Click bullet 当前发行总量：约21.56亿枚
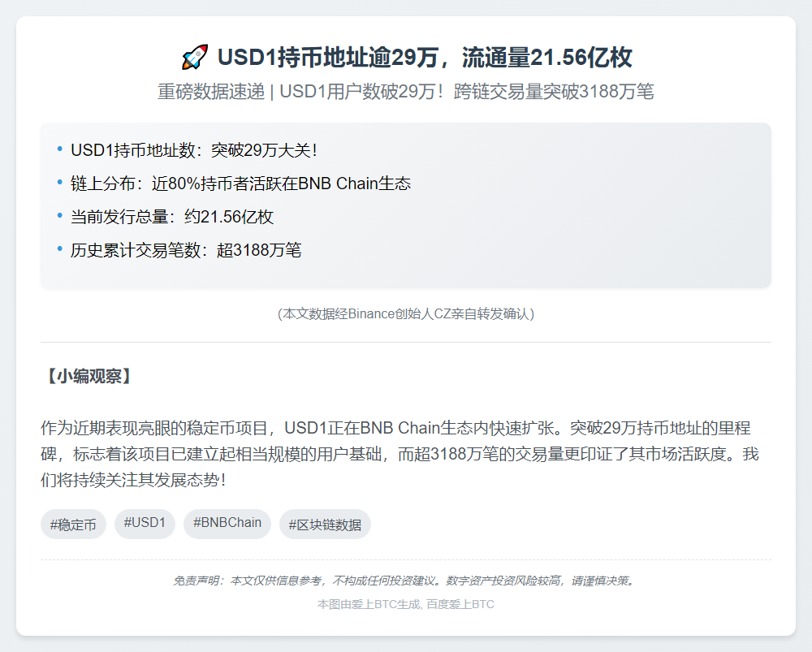The image size is (812, 652). pos(172,217)
